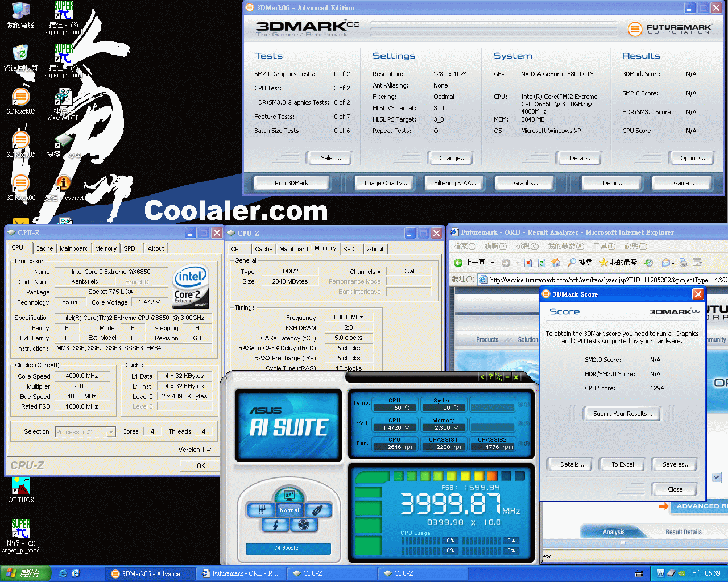Open the IE Mail dropdown arrow
The image size is (728, 582).
673,263
